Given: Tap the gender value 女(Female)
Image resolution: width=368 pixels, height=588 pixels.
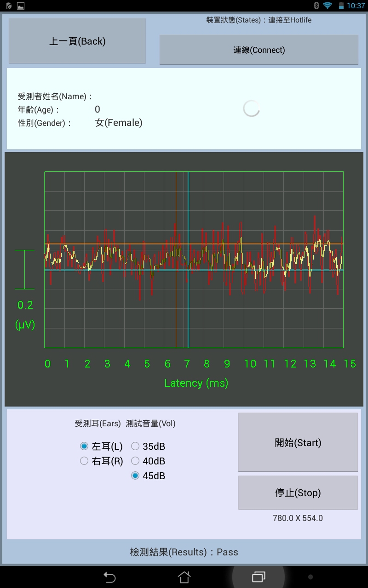Looking at the screenshot, I should click(119, 123).
